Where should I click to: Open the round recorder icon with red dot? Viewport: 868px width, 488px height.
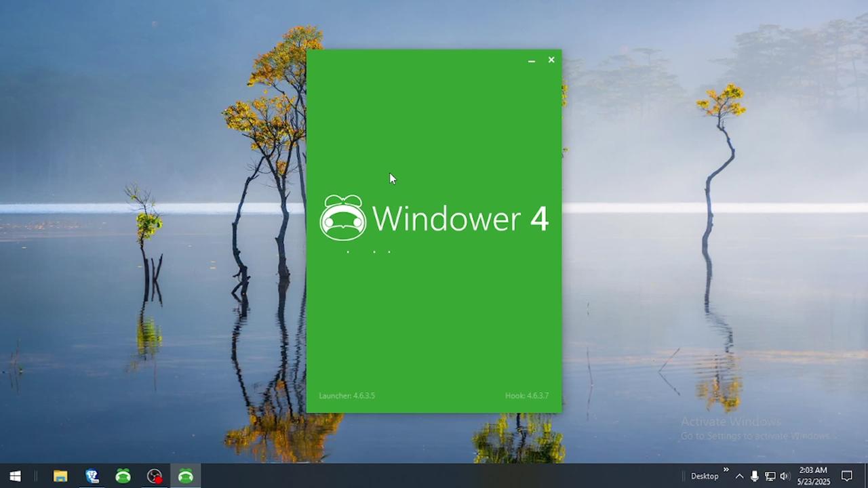click(155, 476)
